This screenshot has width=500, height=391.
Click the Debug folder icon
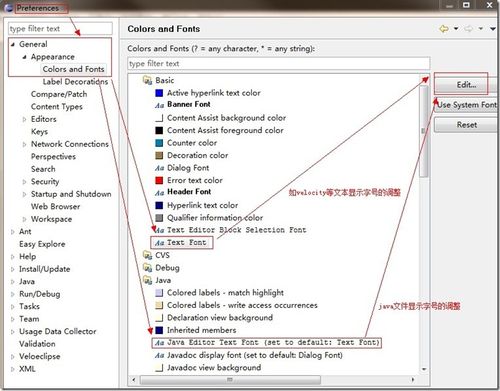point(147,268)
